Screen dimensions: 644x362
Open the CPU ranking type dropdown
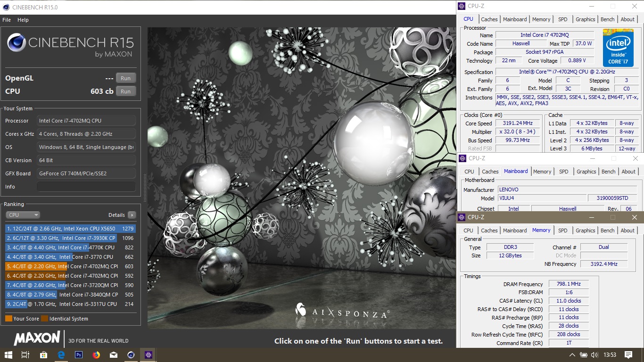click(23, 215)
